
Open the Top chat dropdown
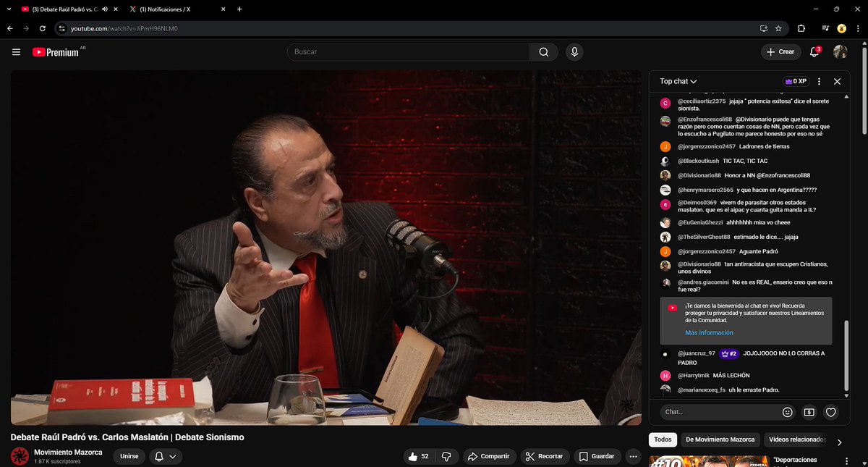(x=676, y=81)
